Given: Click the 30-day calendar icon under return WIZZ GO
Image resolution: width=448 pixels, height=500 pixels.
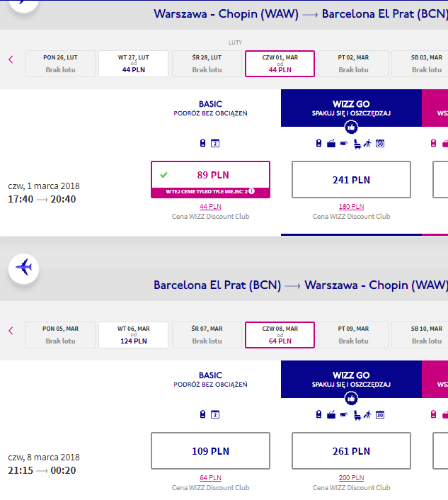Looking at the screenshot, I should click(380, 415).
